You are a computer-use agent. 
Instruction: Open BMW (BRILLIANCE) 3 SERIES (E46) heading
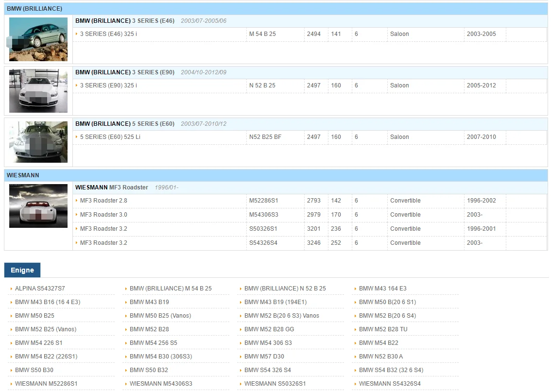click(x=125, y=21)
